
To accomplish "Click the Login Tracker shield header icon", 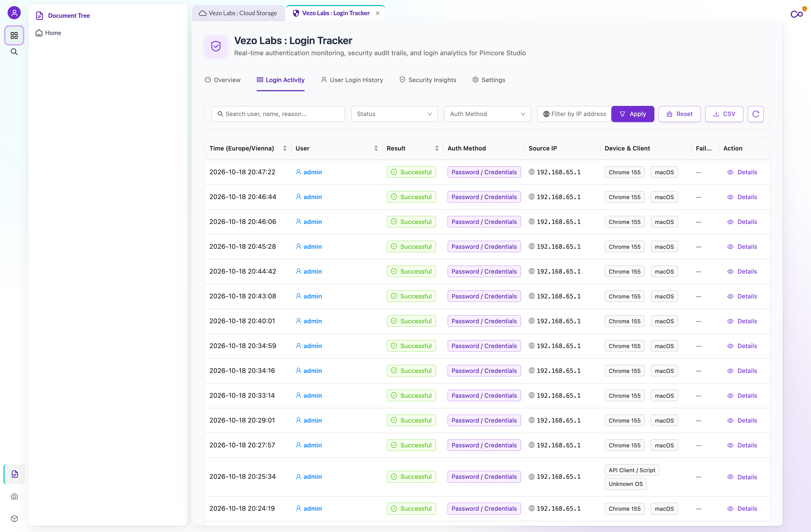I will 216,46.
